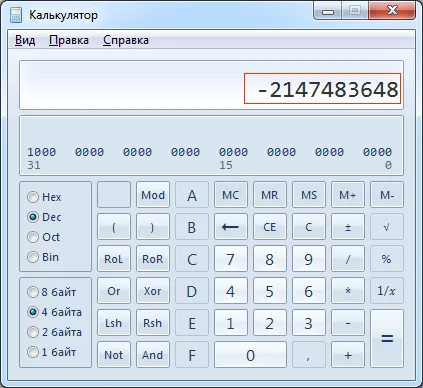The width and height of the screenshot is (423, 388).
Task: Click the digit 9 button
Action: pos(309,259)
